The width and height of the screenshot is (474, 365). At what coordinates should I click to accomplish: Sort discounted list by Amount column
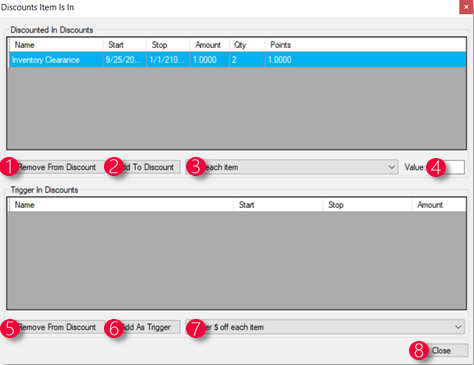point(210,45)
